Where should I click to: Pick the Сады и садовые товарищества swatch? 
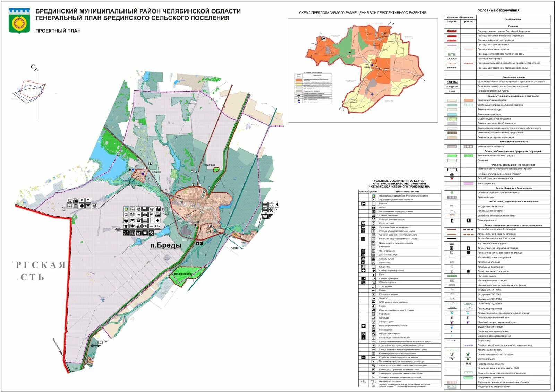tap(452, 119)
